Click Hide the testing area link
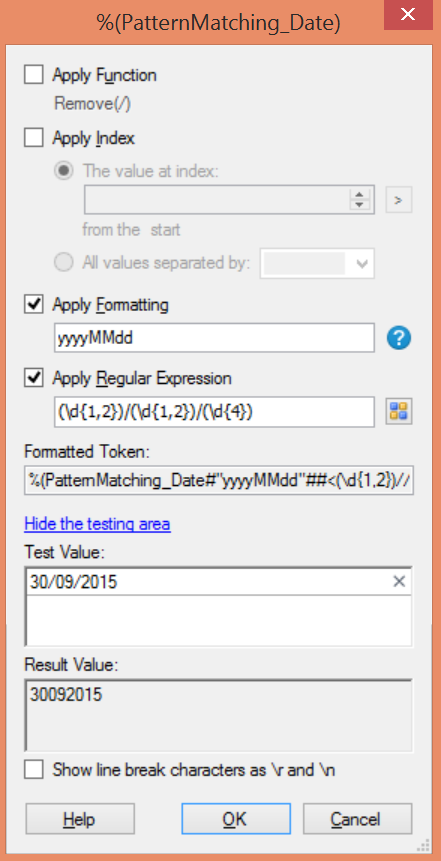The width and height of the screenshot is (441, 861). pos(97,524)
